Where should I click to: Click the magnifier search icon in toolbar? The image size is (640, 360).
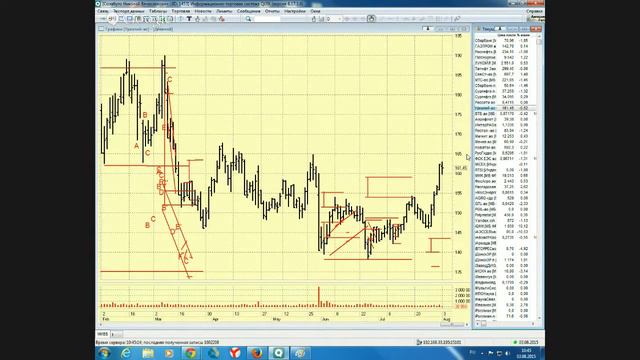(248, 19)
